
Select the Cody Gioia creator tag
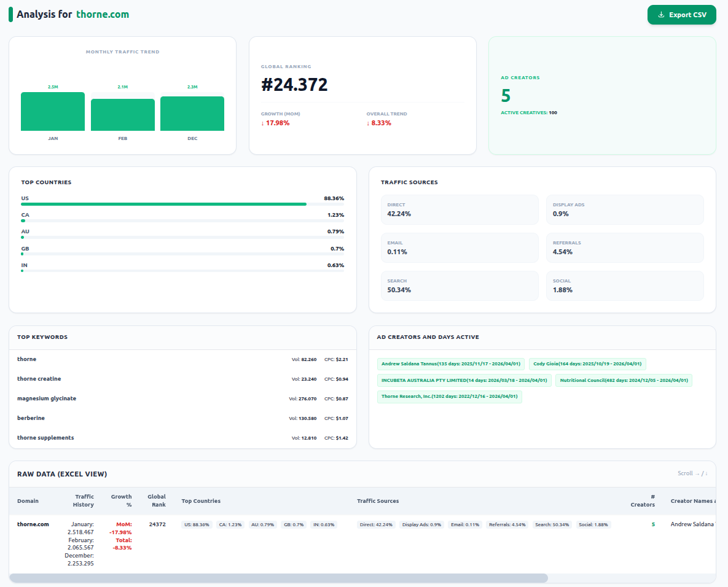click(587, 363)
